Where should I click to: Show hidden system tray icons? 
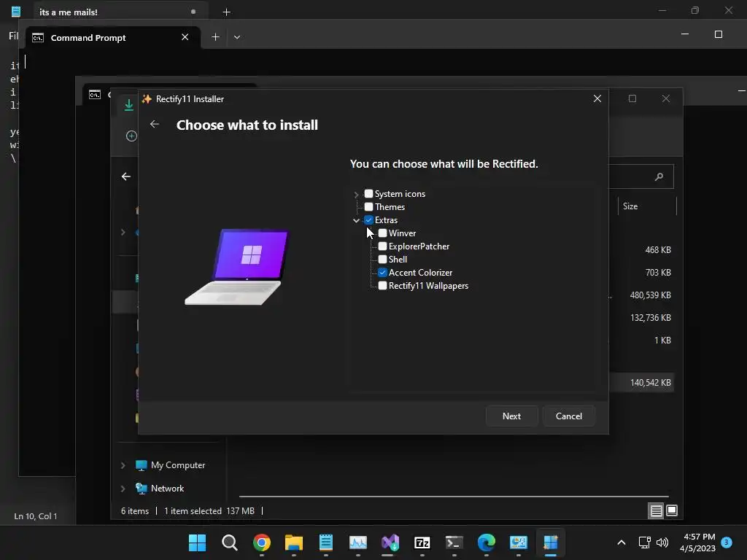622,542
